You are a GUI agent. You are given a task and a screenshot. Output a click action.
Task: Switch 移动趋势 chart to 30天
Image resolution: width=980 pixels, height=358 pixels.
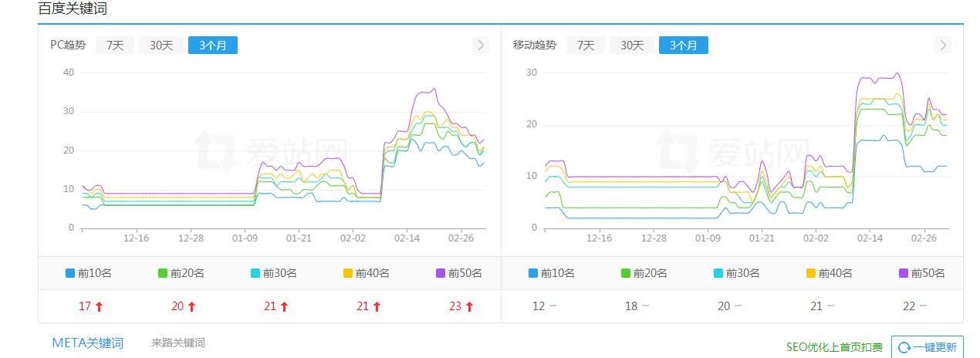pos(632,46)
